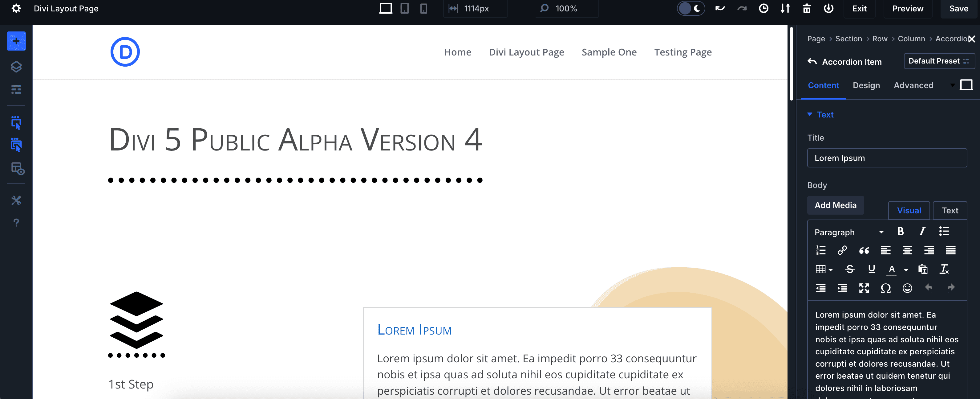Click the trash clear layout icon
Viewport: 980px width, 399px height.
[x=807, y=8]
